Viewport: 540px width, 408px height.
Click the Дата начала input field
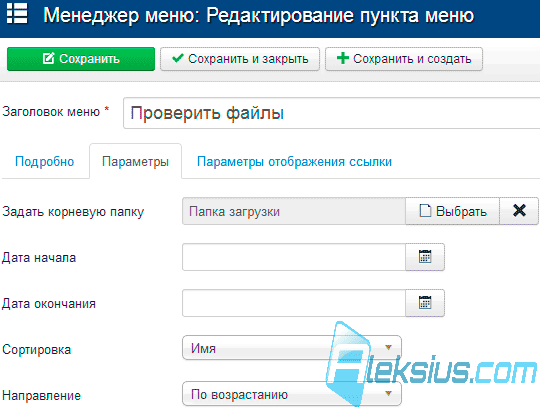(294, 257)
